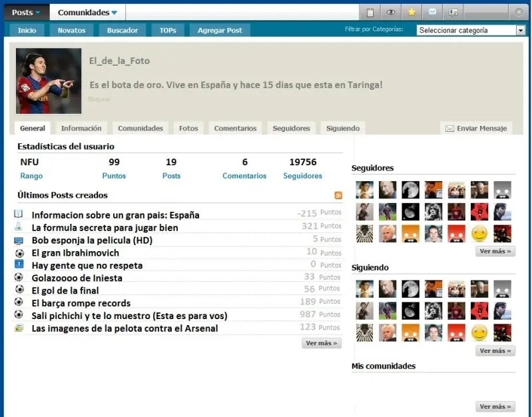The width and height of the screenshot is (532, 417).
Task: Click the Enviar Mensaje button
Action: (x=476, y=129)
